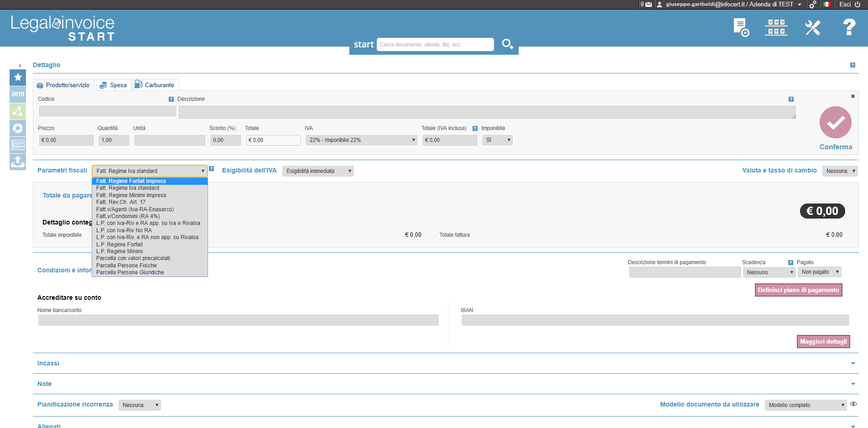Click the new document icon in header
868x428 pixels.
point(741,27)
